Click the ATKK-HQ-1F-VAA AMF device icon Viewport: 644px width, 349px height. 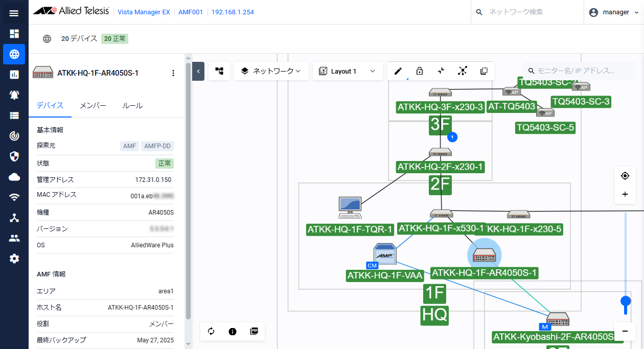coord(384,254)
